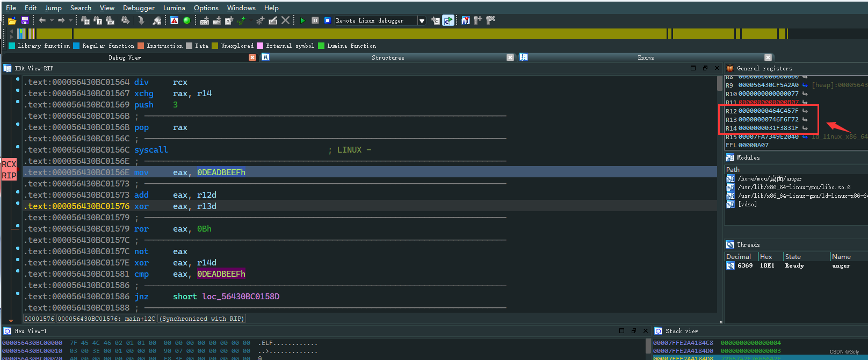Click EFL register value 00000A07
The image size is (868, 360).
[753, 145]
